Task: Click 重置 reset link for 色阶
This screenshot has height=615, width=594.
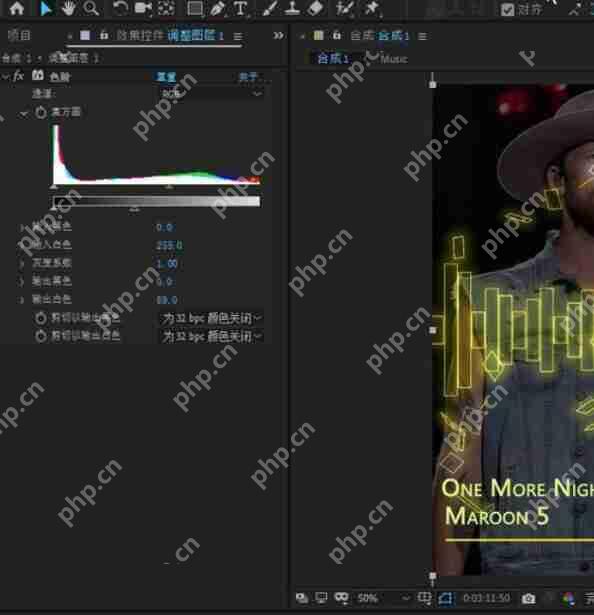Action: click(166, 76)
